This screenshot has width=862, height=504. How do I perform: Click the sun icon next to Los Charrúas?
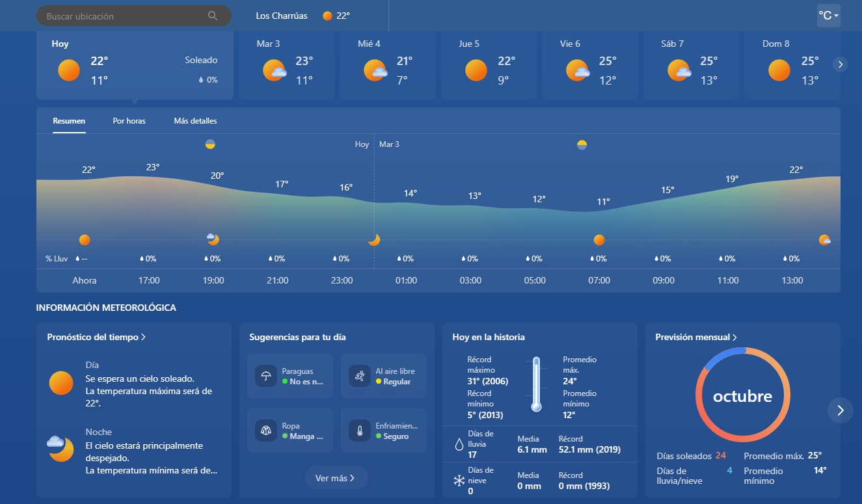[328, 16]
